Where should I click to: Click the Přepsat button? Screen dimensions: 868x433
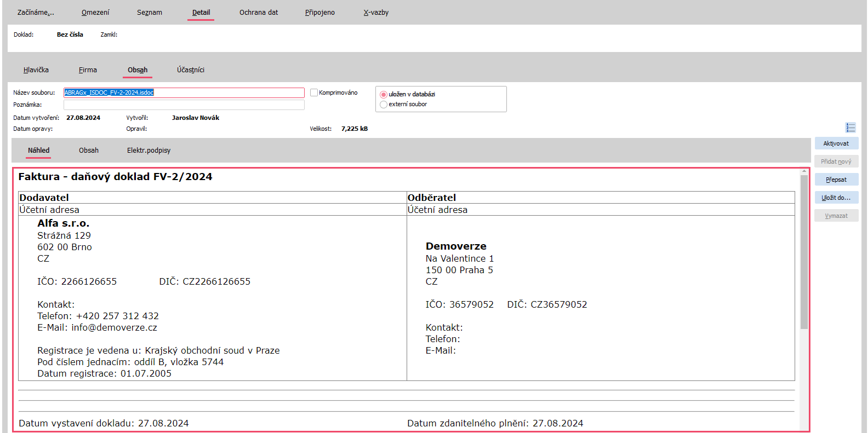click(836, 180)
